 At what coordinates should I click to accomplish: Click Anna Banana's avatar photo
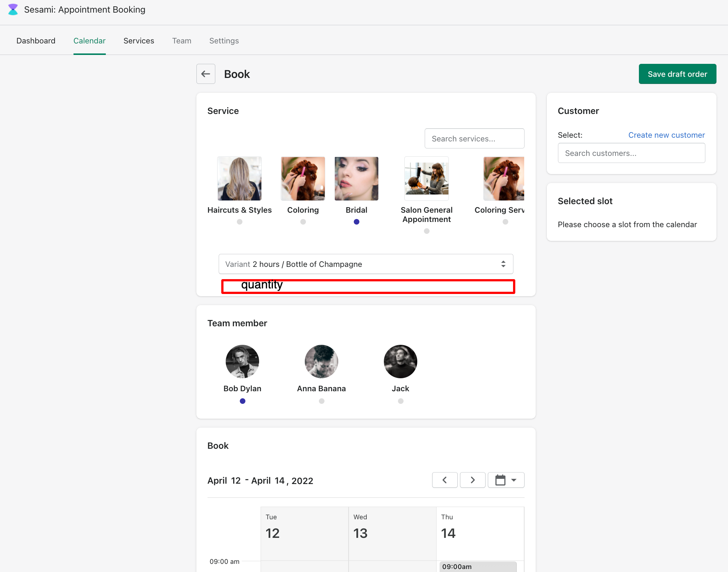pos(321,362)
